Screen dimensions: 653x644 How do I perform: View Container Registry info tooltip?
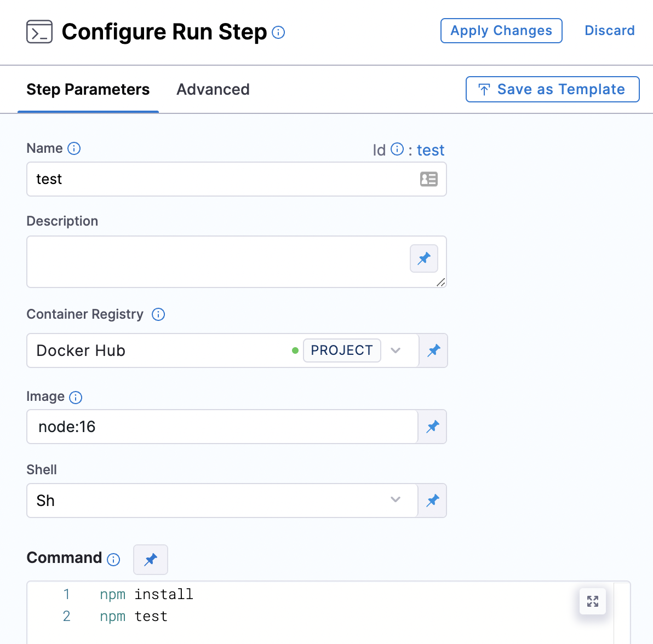pyautogui.click(x=158, y=314)
